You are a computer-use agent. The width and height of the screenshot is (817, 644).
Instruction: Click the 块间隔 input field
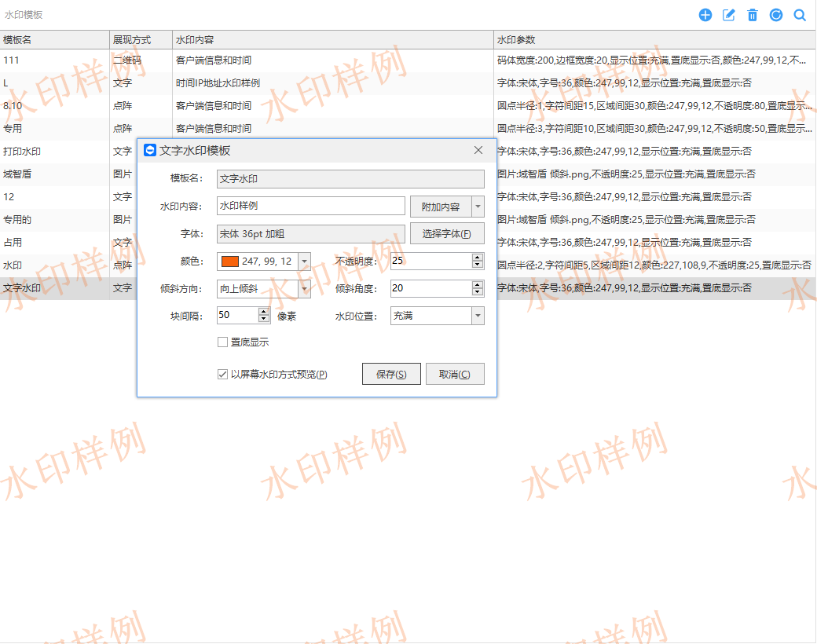(238, 315)
